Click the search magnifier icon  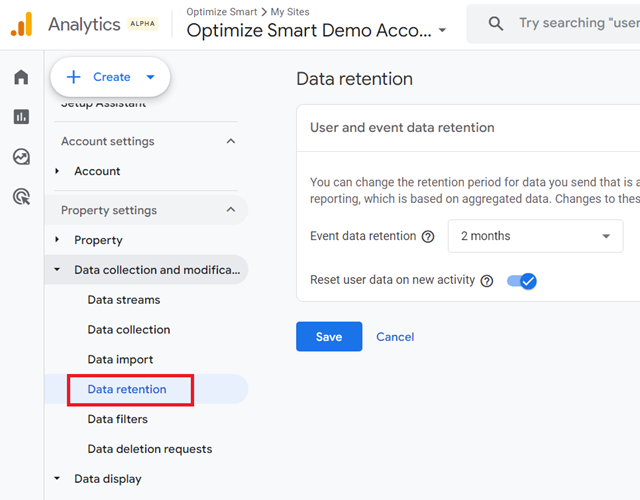click(x=496, y=23)
